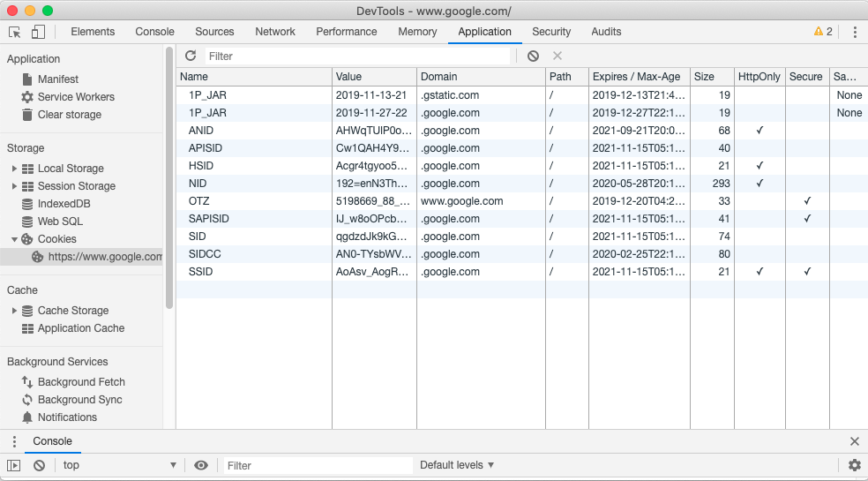The height and width of the screenshot is (481, 868).
Task: Select the Console drawer tab
Action: [53, 441]
